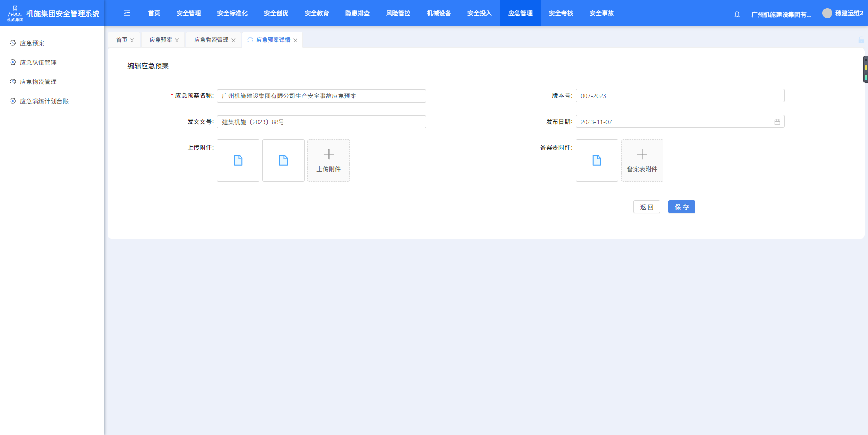Expand the company name dropdown in header

(x=781, y=14)
